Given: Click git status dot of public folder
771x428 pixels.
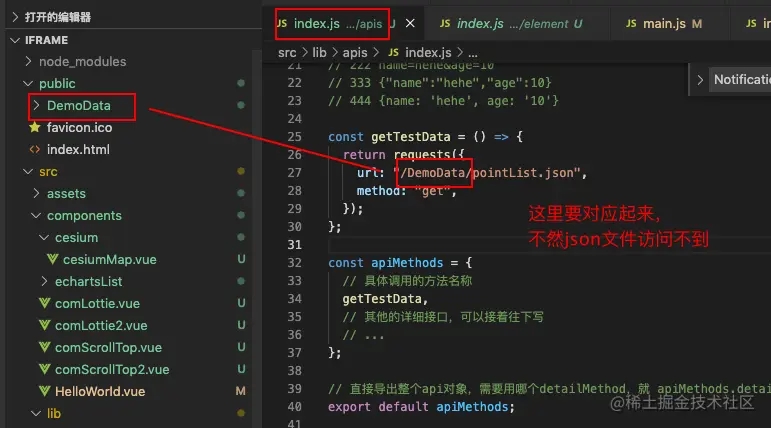Looking at the screenshot, I should pyautogui.click(x=241, y=83).
